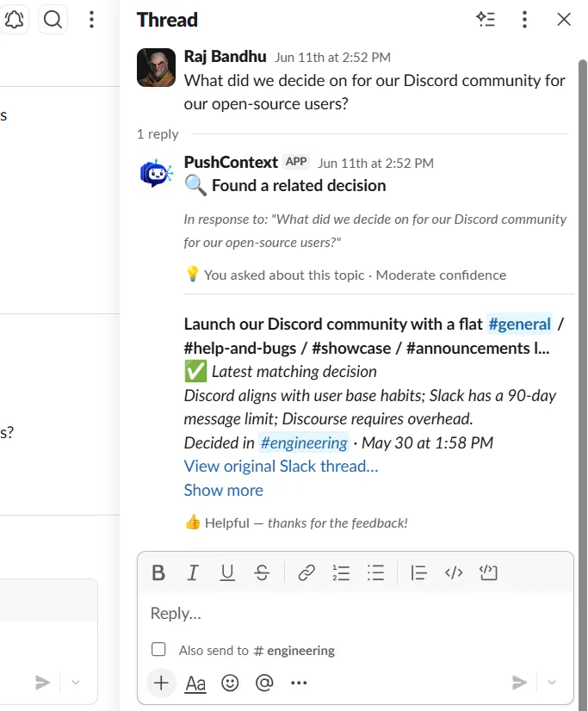The width and height of the screenshot is (588, 711).
Task: Send the thread reply
Action: coord(519,683)
